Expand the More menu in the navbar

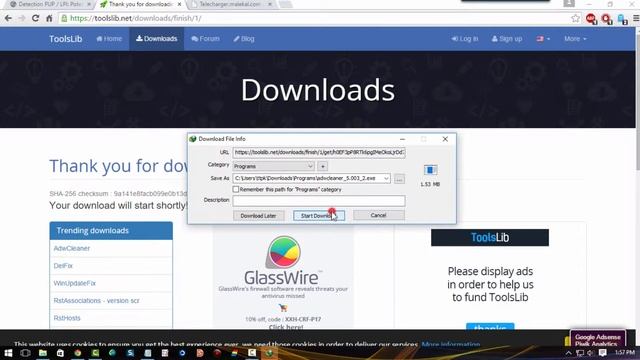coord(575,39)
